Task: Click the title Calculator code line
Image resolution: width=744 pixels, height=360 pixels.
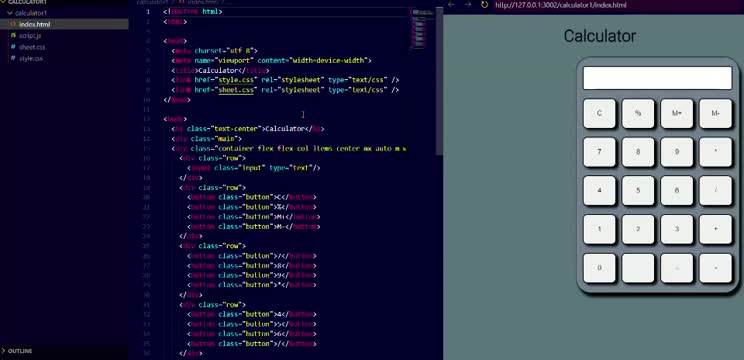Action: [220, 71]
